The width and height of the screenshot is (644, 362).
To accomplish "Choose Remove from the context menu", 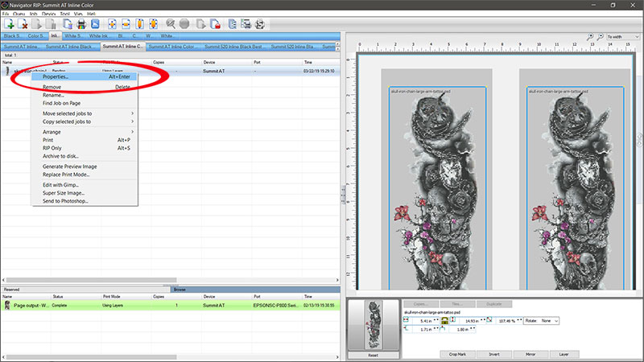I will [85, 87].
